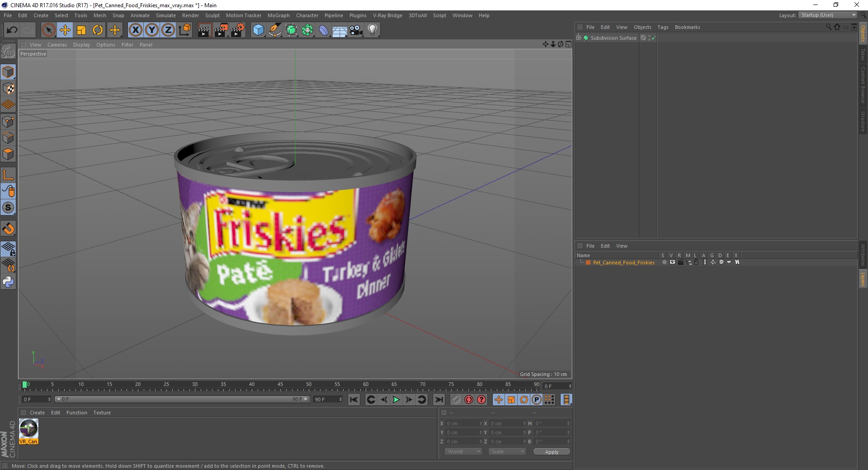Click the record active objects button
Viewport: 868px width, 470px height.
(x=456, y=399)
